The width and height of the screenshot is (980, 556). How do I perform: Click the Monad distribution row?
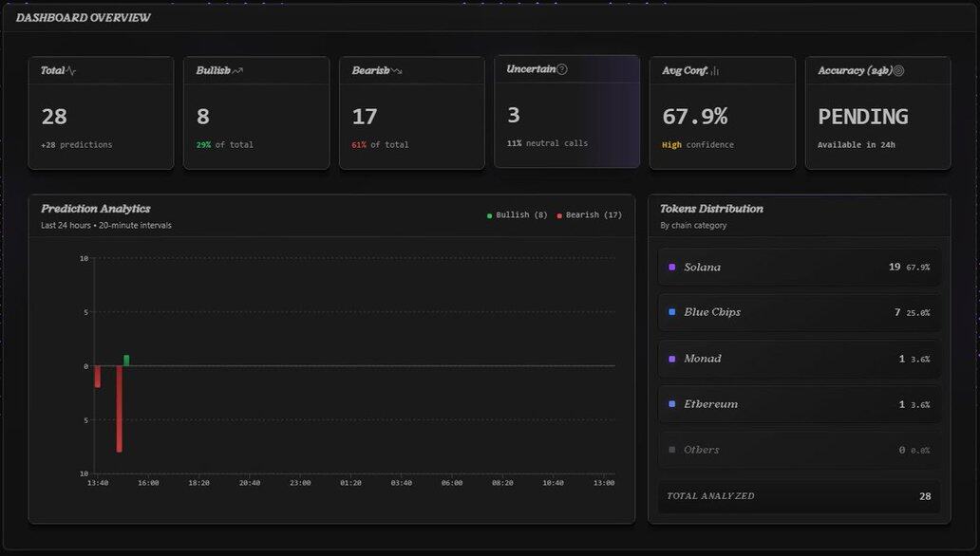(x=799, y=359)
